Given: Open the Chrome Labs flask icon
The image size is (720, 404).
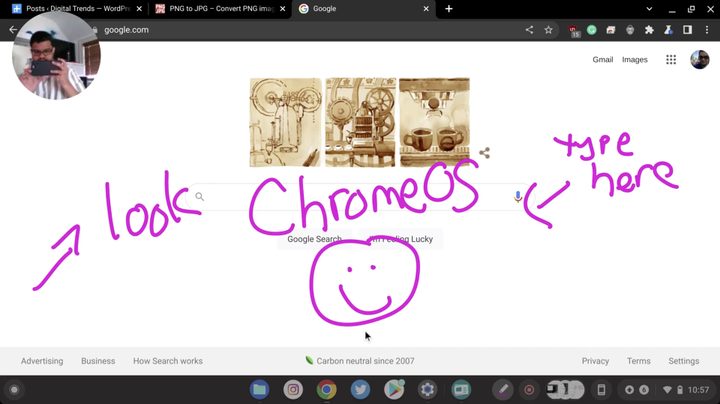Looking at the screenshot, I should (x=668, y=30).
